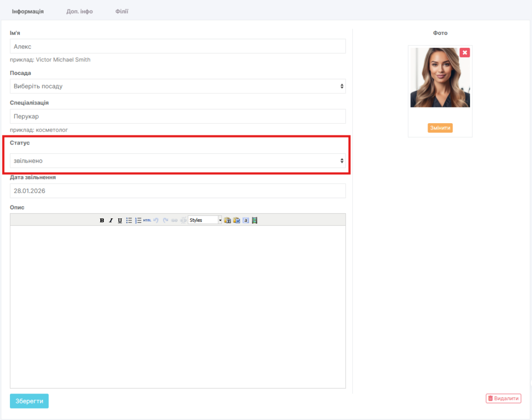Click the paste as plain text icon
The height and width of the screenshot is (420, 532).
coord(228,220)
